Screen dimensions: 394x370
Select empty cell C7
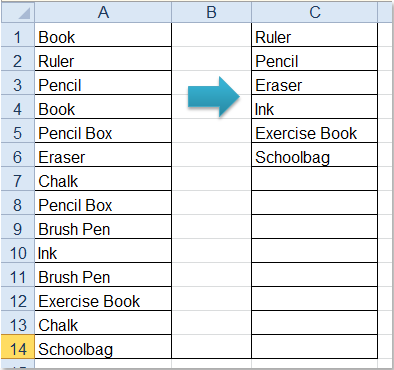tap(314, 179)
